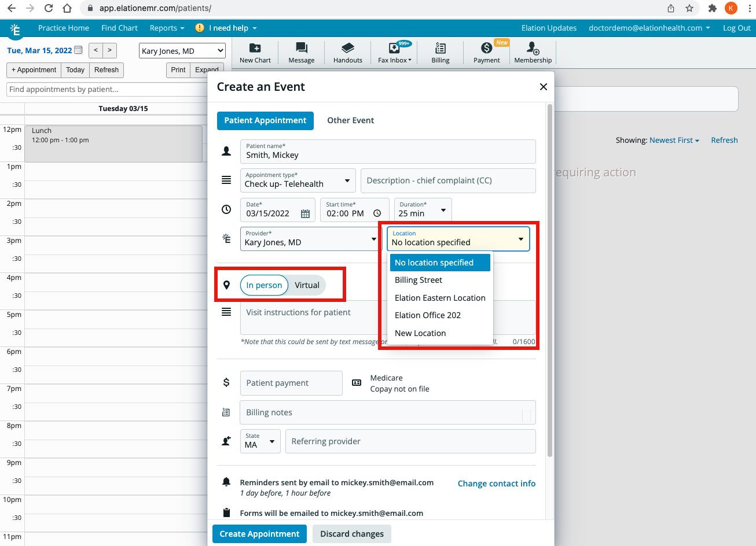Image resolution: width=756 pixels, height=546 pixels.
Task: Click the share icon in address bar
Action: point(671,8)
